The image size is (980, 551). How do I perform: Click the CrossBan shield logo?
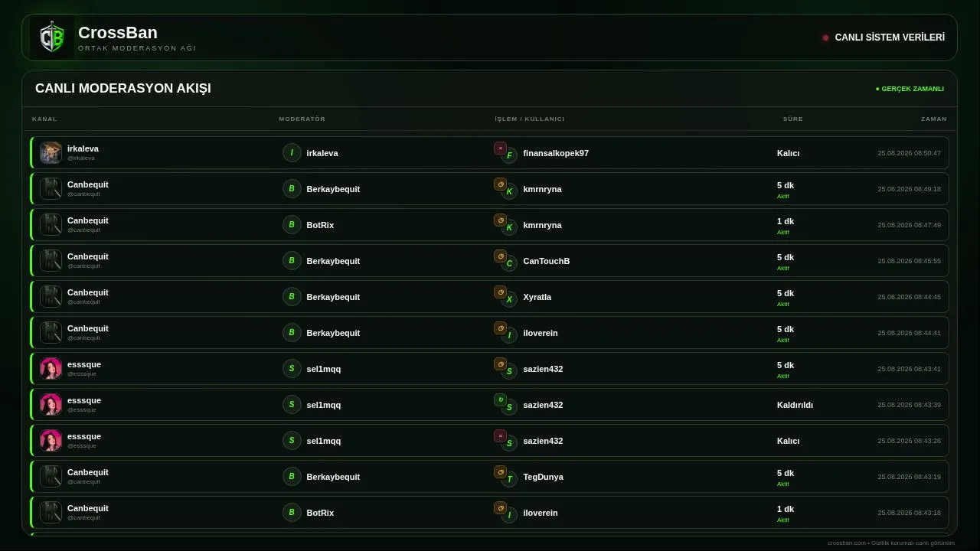[x=51, y=37]
